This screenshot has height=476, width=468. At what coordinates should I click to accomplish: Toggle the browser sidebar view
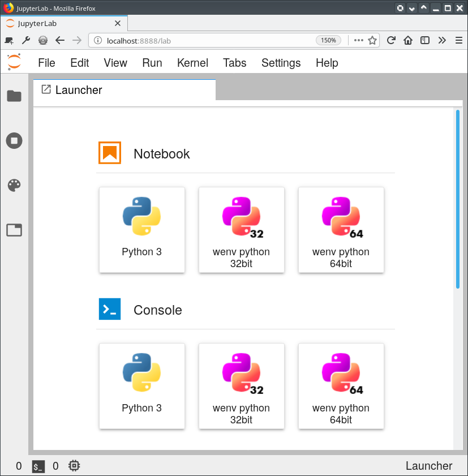(425, 41)
